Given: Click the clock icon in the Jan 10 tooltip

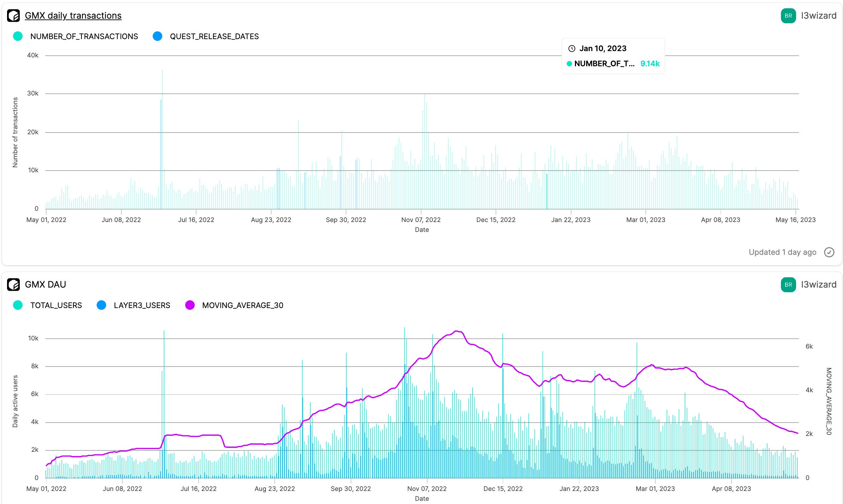Looking at the screenshot, I should pyautogui.click(x=572, y=49).
